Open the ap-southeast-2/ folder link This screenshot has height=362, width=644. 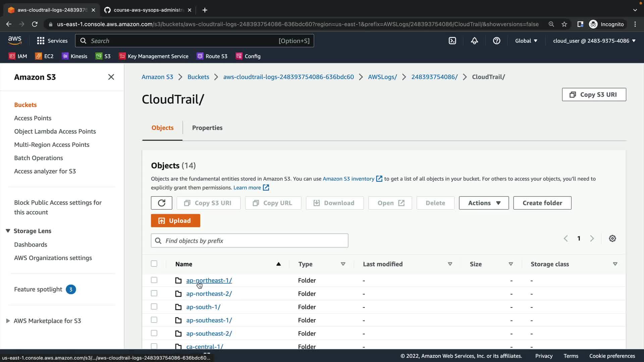click(209, 333)
